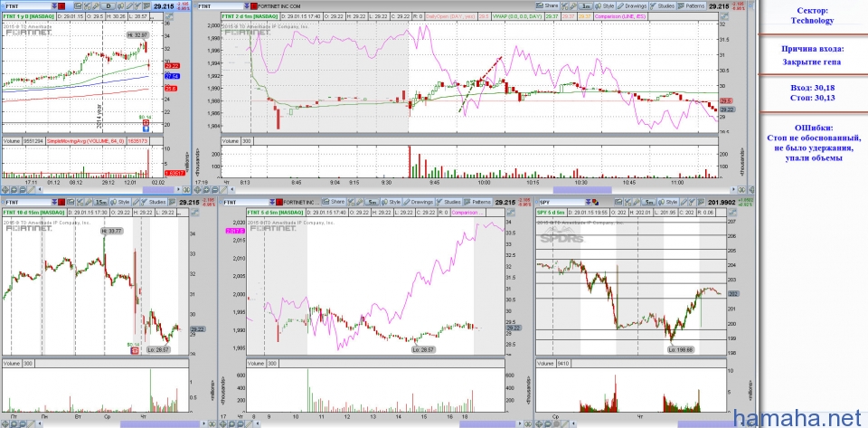Open Studies button in 15-minute chart
The height and width of the screenshot is (428, 868).
[x=152, y=202]
